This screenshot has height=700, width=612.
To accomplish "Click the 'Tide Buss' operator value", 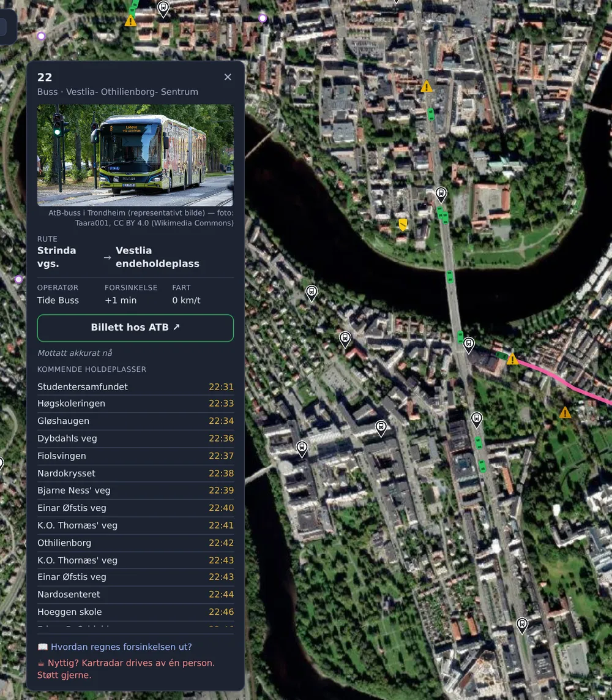I will [x=58, y=301].
